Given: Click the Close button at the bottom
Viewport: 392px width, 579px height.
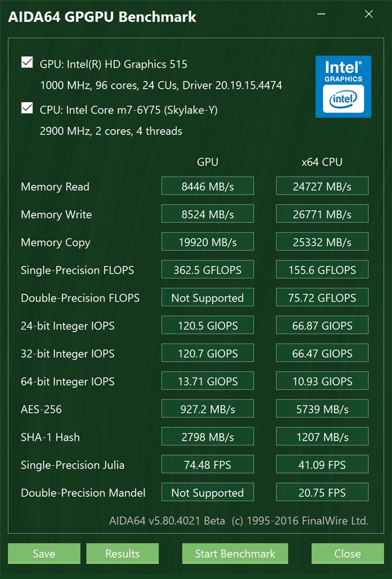Looking at the screenshot, I should (347, 554).
